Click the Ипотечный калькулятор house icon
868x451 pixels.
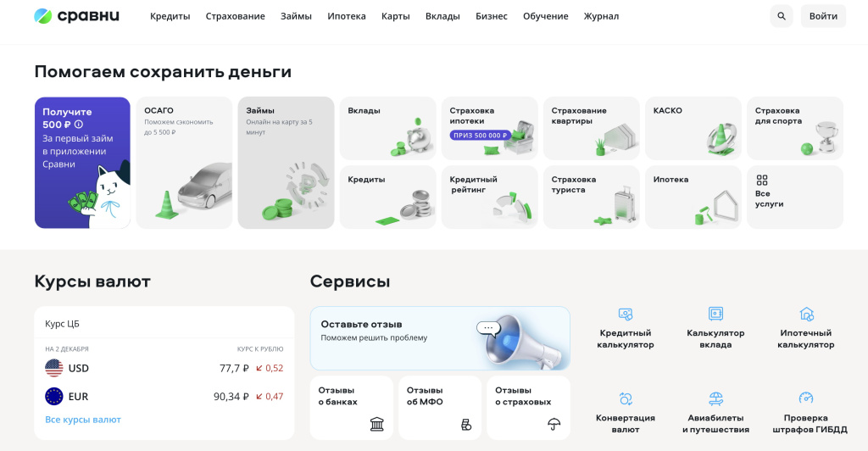click(806, 314)
